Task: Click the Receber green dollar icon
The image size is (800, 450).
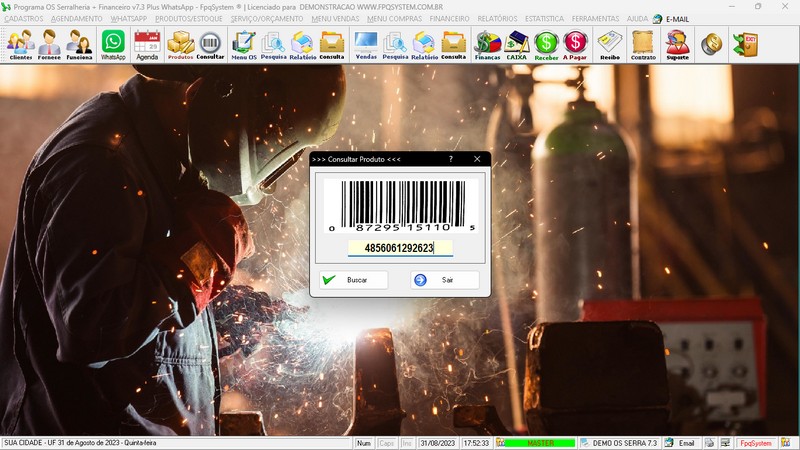Action: click(x=546, y=44)
